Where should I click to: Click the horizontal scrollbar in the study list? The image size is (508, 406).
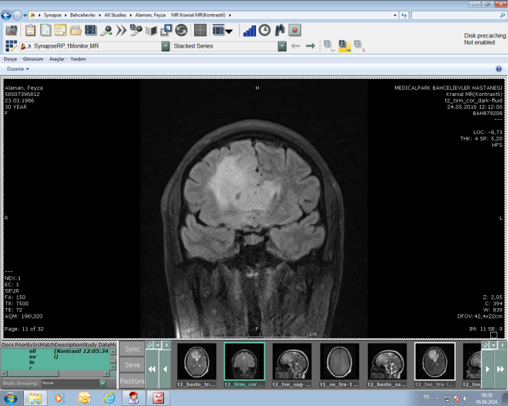55,374
